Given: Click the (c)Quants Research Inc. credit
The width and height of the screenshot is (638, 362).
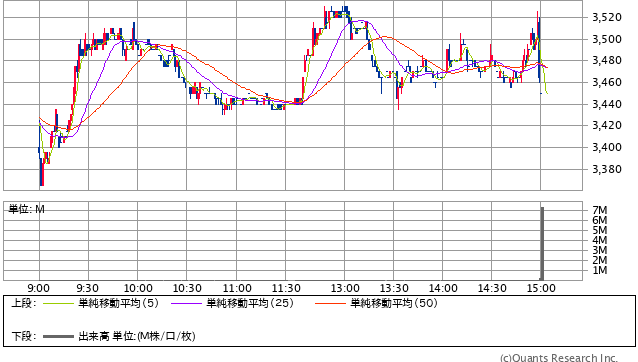Looking at the screenshot, I should (559, 358).
